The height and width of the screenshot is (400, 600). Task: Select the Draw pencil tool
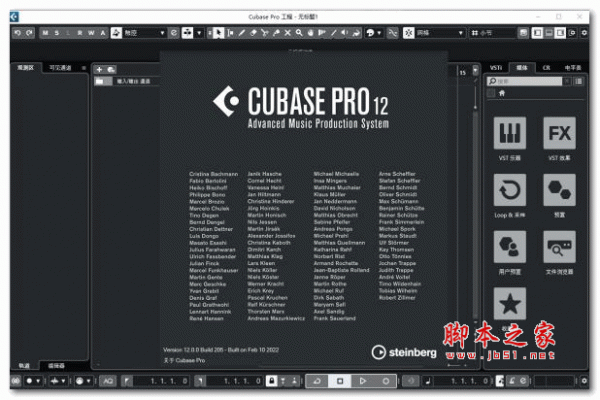click(242, 33)
